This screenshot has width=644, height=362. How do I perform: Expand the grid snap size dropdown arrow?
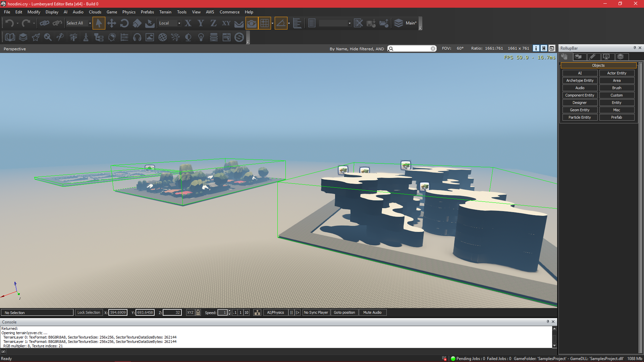click(272, 23)
